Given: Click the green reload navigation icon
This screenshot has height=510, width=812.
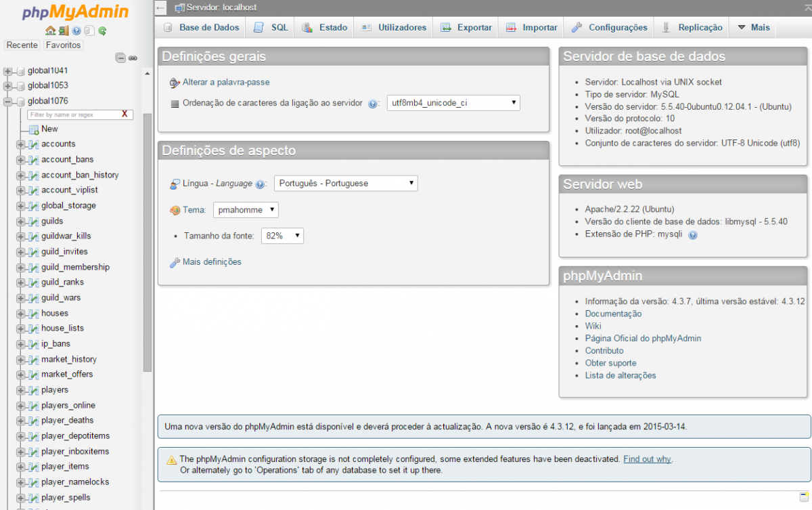Looking at the screenshot, I should point(102,30).
